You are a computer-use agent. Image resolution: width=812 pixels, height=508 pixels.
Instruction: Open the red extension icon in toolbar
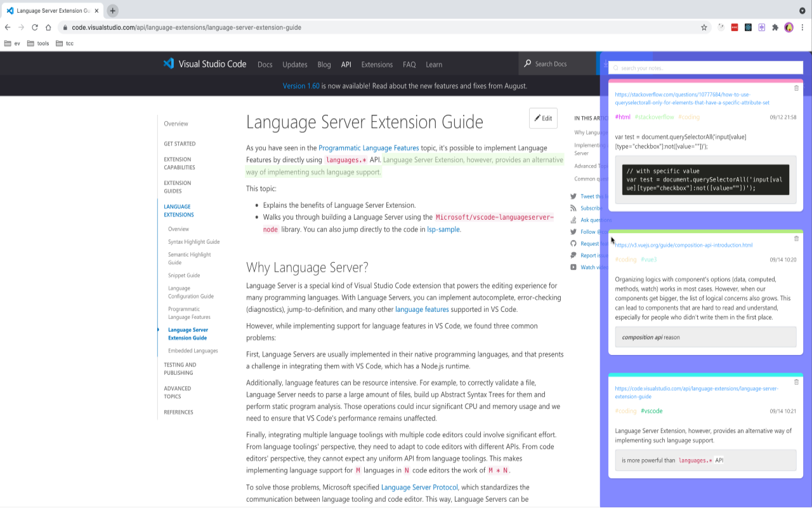(735, 27)
